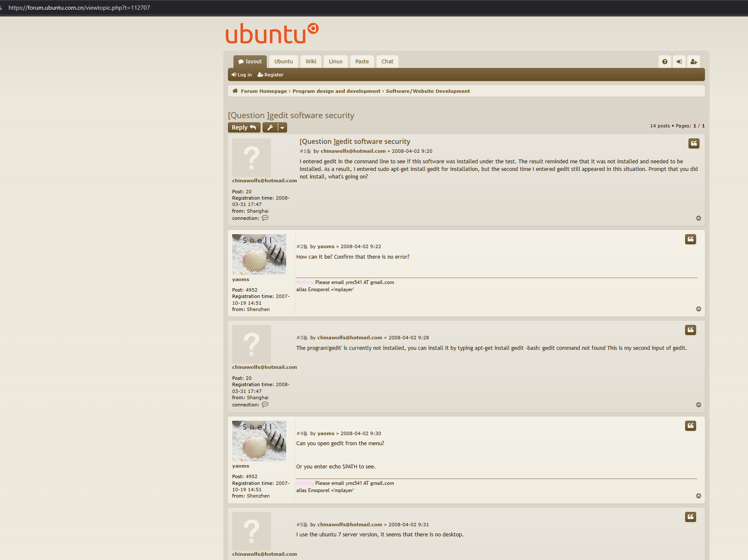The image size is (748, 560).
Task: Open chinawolfs author link in post #3 header
Action: click(x=350, y=338)
